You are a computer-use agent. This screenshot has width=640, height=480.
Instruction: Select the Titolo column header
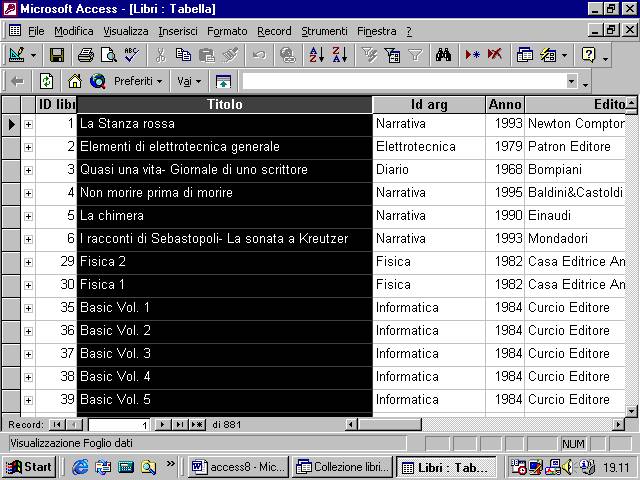pyautogui.click(x=224, y=104)
